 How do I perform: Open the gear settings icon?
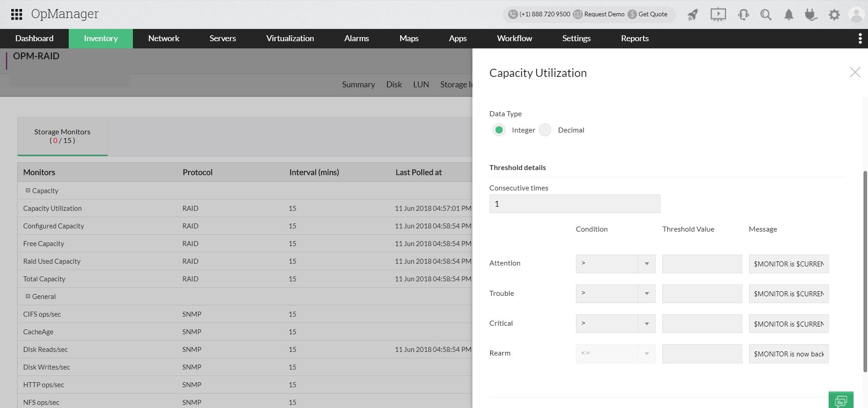[x=834, y=14]
